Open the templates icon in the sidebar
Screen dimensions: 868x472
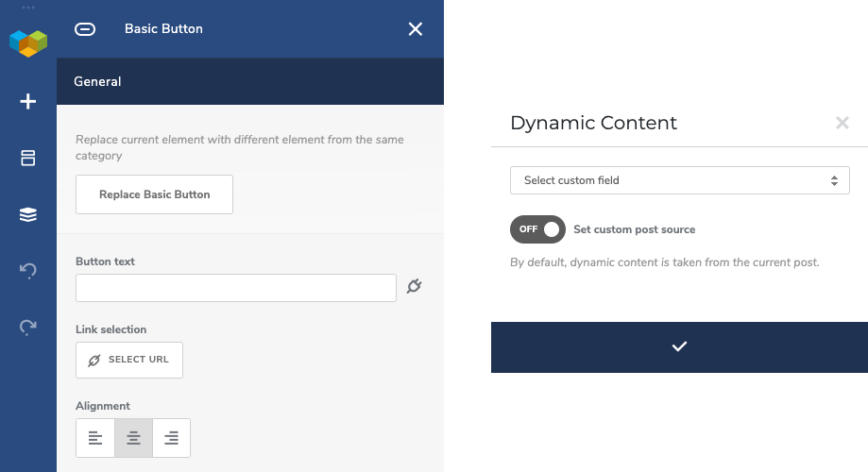[28, 158]
